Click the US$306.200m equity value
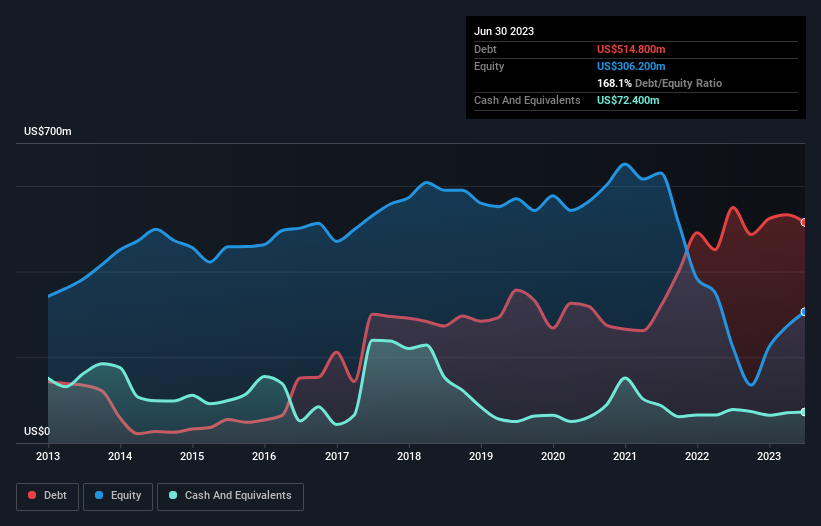This screenshot has height=526, width=821. pyautogui.click(x=631, y=66)
